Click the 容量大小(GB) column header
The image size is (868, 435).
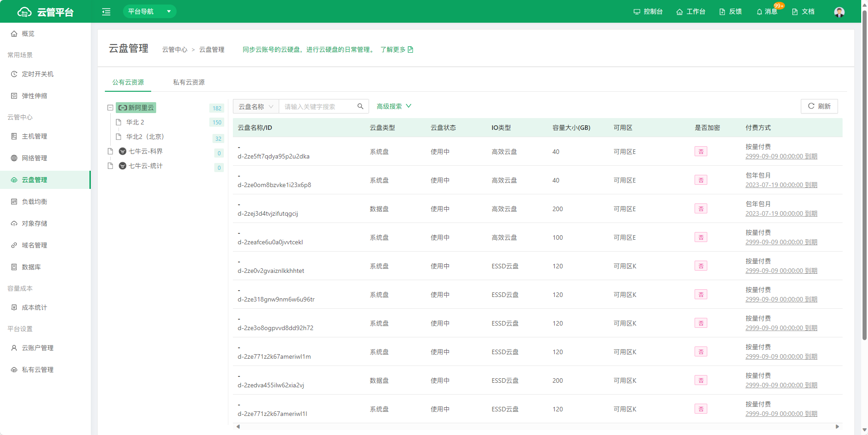point(572,128)
